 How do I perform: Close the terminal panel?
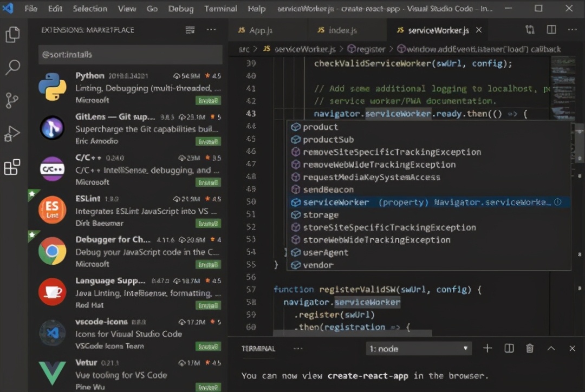tap(573, 348)
